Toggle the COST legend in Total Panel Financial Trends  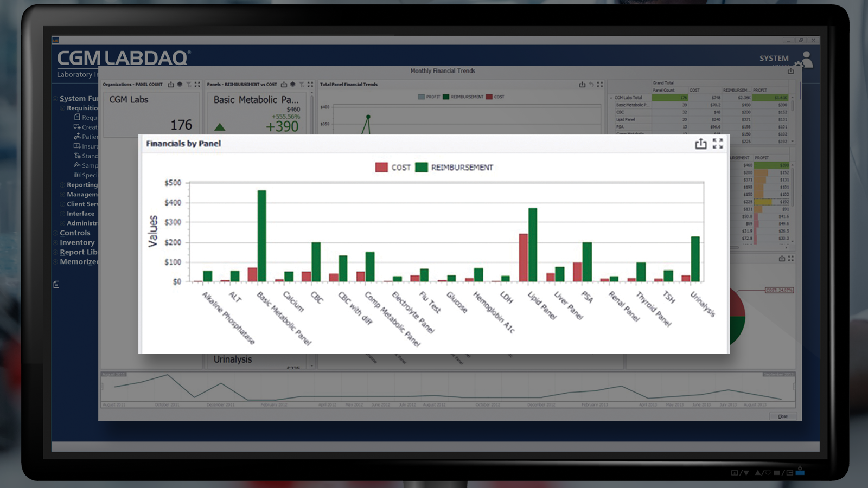[x=495, y=97]
